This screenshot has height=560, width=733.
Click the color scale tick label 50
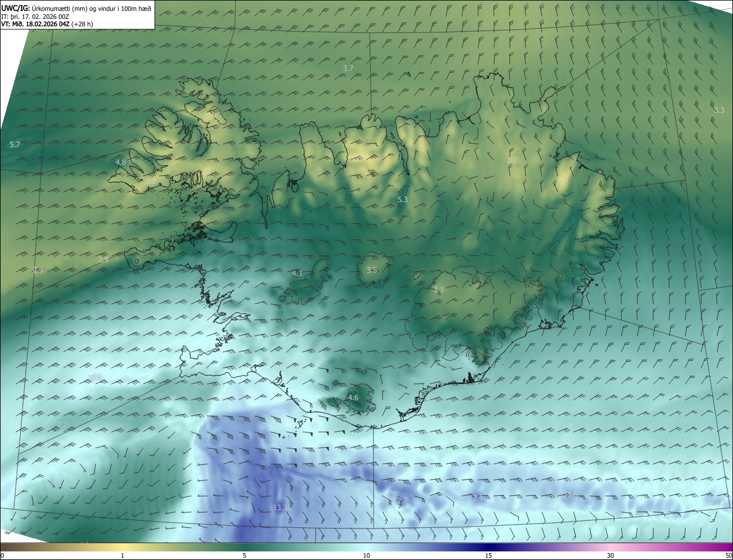pos(728,555)
